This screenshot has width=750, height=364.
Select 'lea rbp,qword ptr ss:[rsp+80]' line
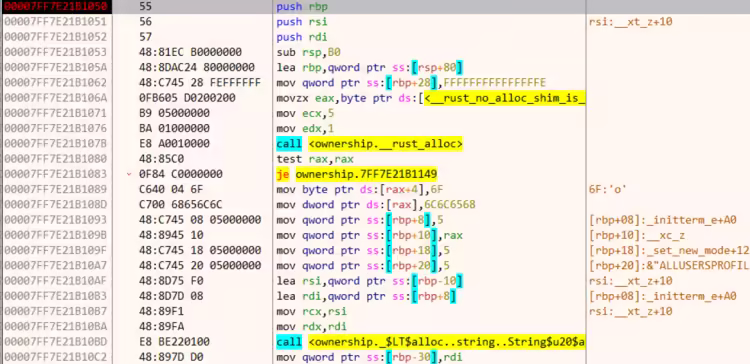point(370,67)
